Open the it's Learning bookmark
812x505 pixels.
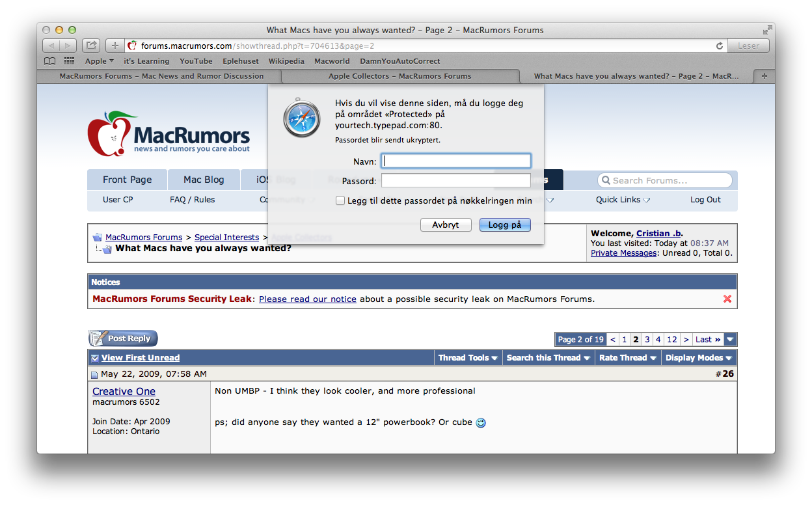pyautogui.click(x=146, y=61)
